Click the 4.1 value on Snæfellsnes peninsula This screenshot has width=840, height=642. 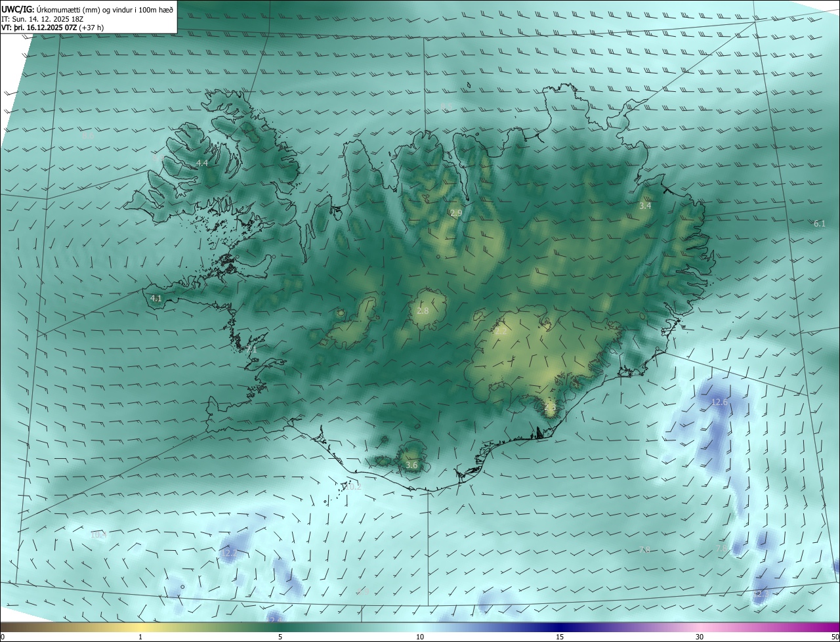pos(156,298)
